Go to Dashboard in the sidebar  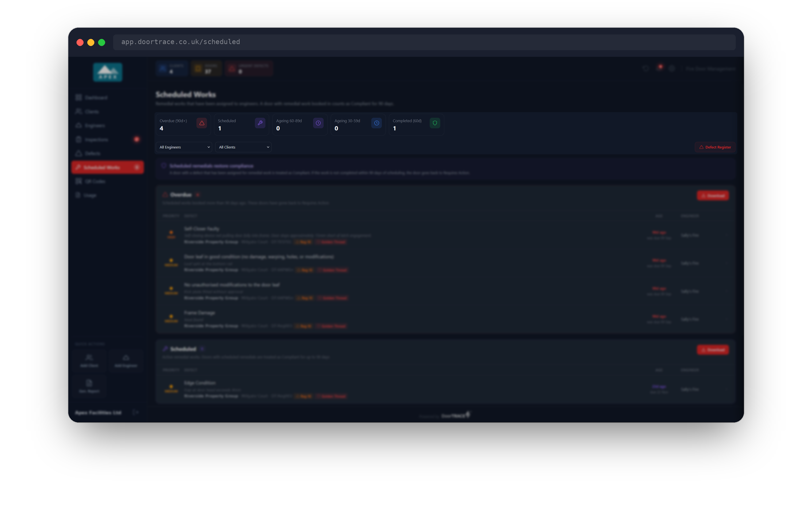pos(108,98)
